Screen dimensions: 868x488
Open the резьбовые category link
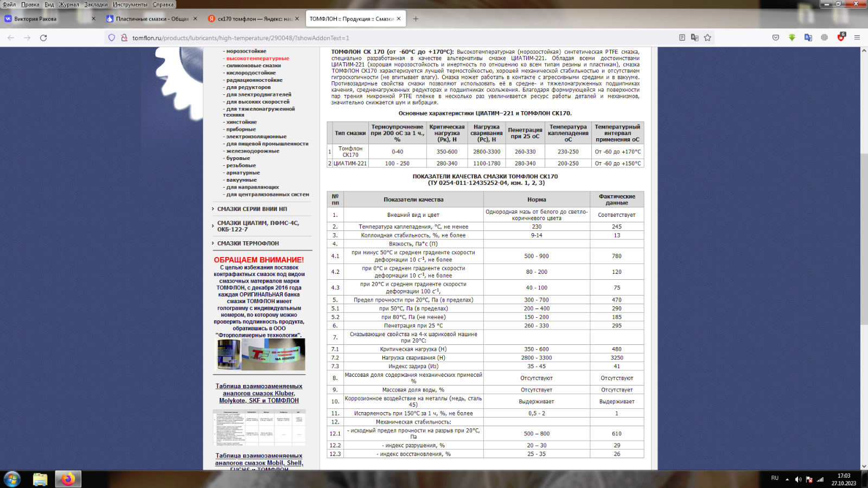point(240,165)
